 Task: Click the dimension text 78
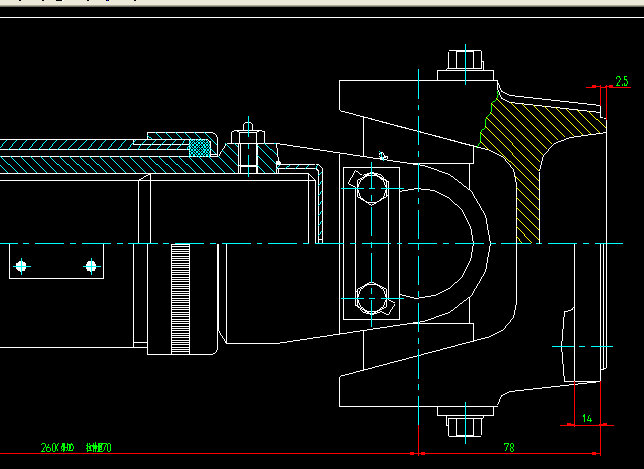point(508,446)
